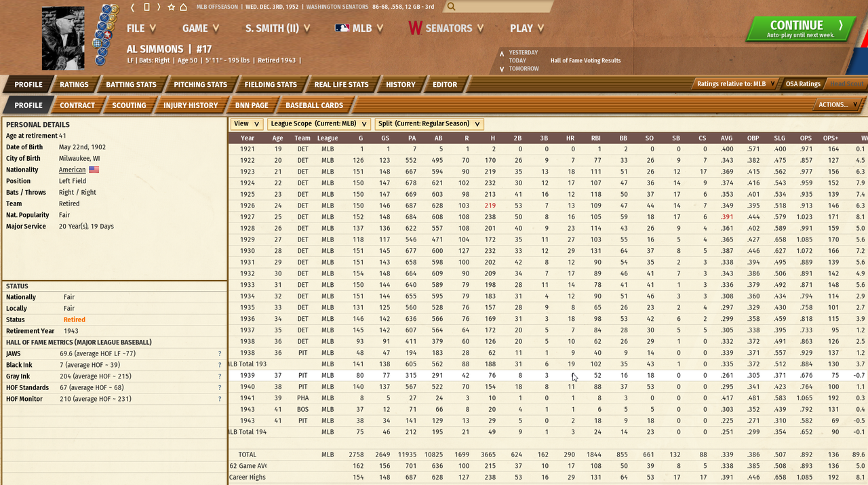Image resolution: width=868 pixels, height=485 pixels.
Task: Bookmark this page with the star icon
Action: (171, 7)
